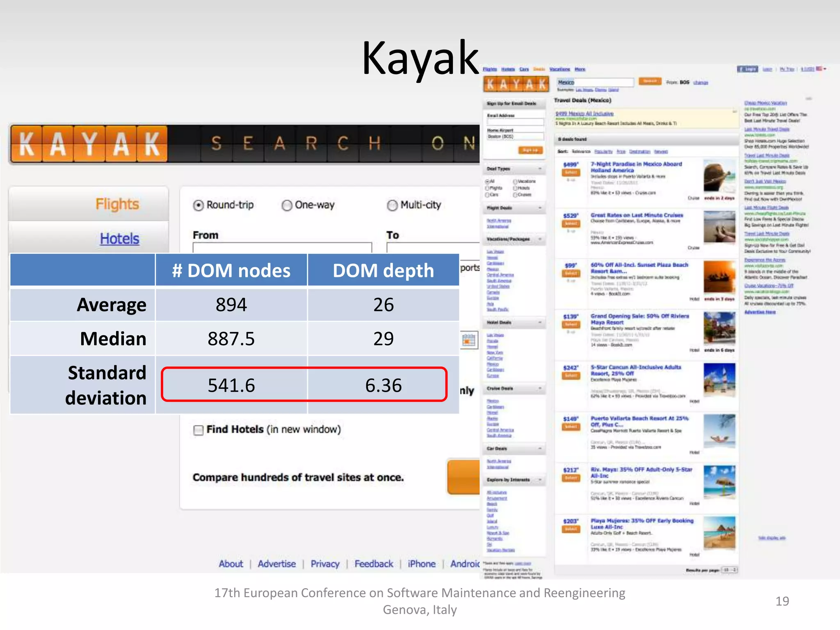Open the $499 Mexico All Inclusive ad link
The height and width of the screenshot is (630, 840).
(584, 114)
